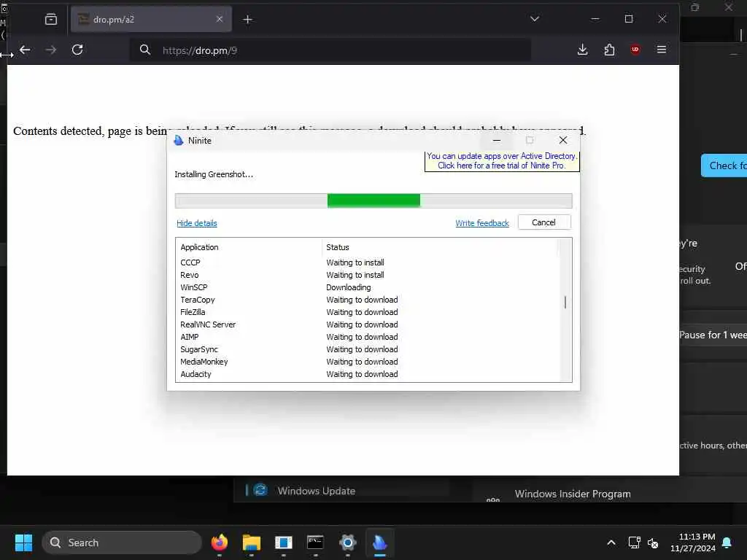
Task: Open File Explorer from the taskbar
Action: [x=252, y=542]
